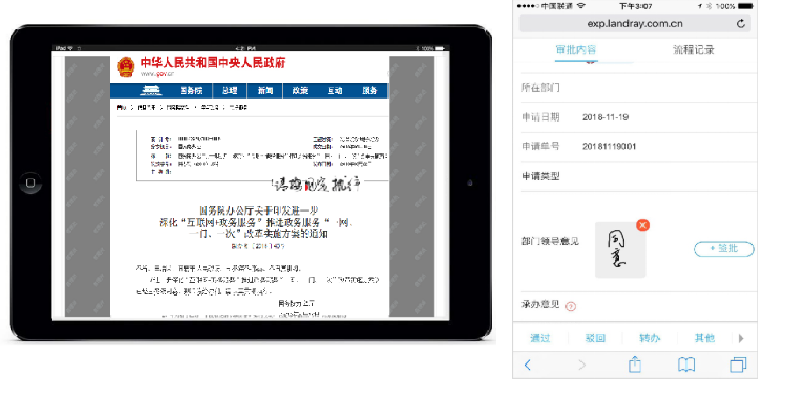Screen dimensions: 800x394
Task: Go back in the Safari toolbar
Action: point(528,365)
